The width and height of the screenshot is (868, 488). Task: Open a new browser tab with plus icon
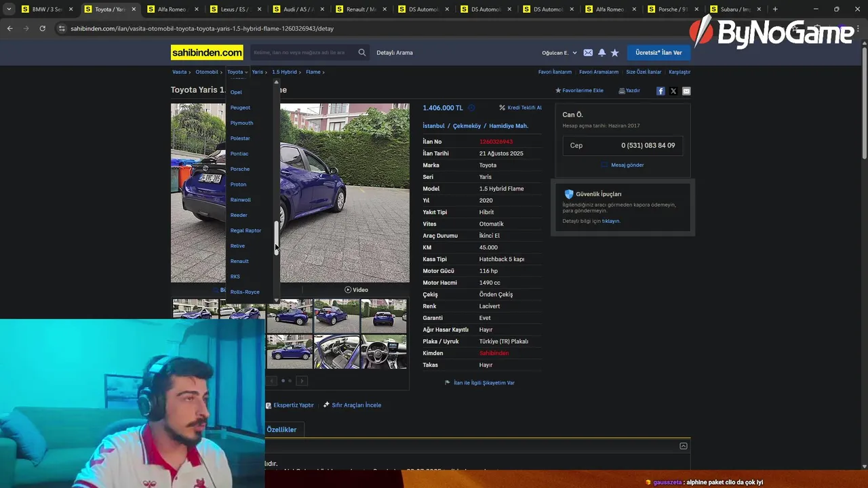pos(775,9)
